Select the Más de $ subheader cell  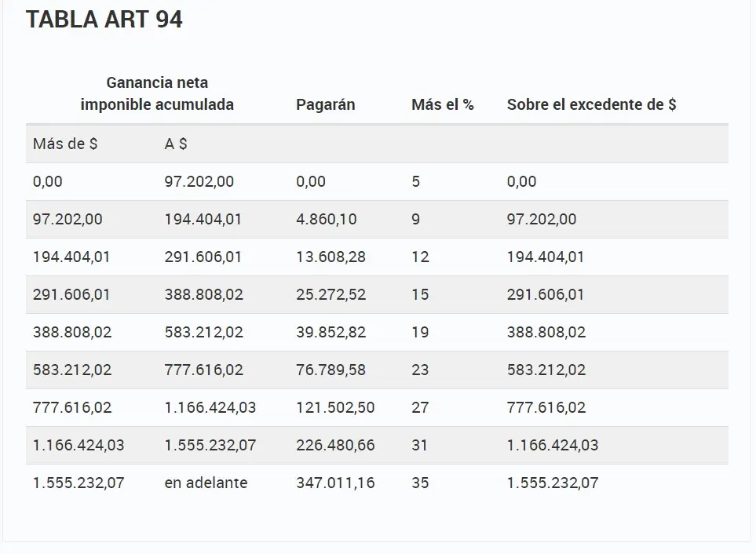(x=65, y=144)
